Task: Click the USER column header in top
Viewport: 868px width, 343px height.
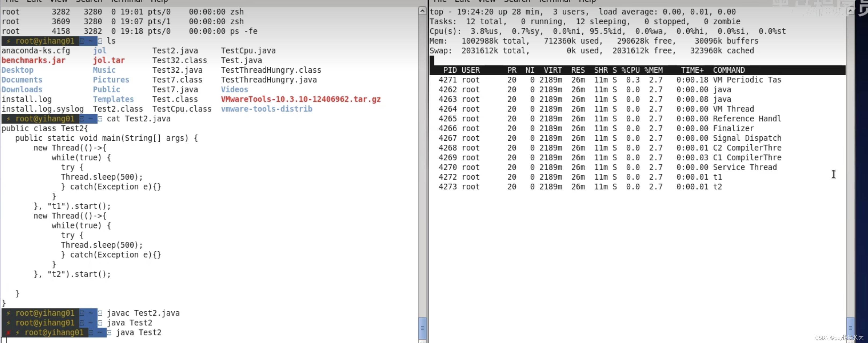Action: pyautogui.click(x=470, y=70)
